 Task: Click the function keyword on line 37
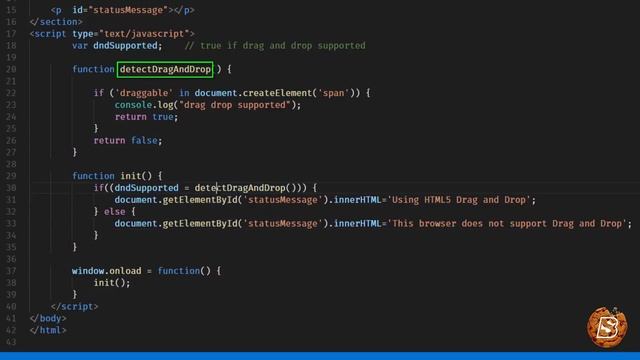point(179,271)
